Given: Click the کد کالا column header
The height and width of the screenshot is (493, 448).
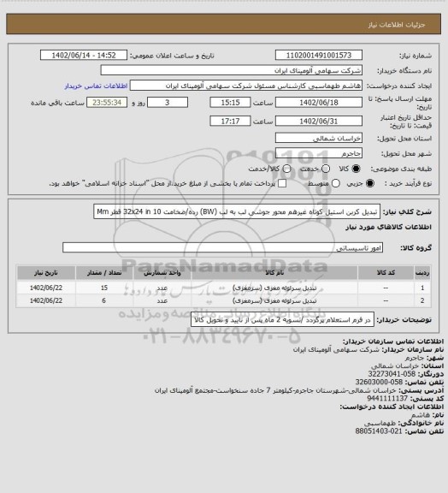Looking at the screenshot, I should point(386,272).
